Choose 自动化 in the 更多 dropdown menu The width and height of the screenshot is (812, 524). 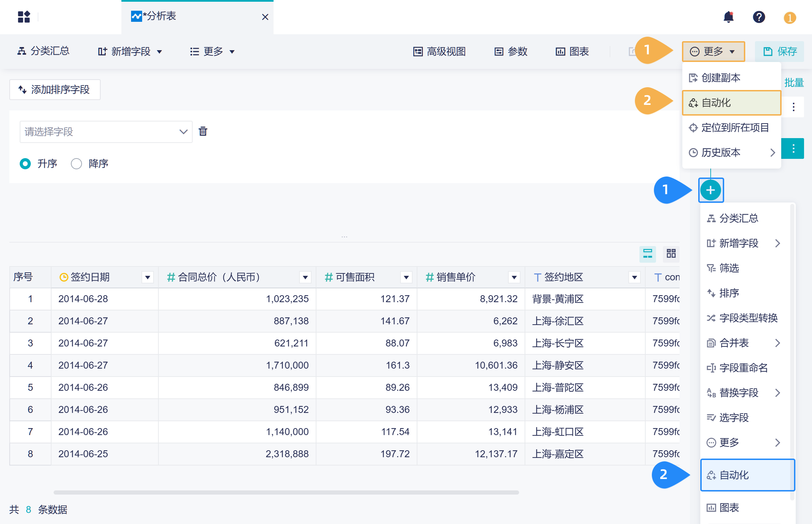click(x=731, y=103)
